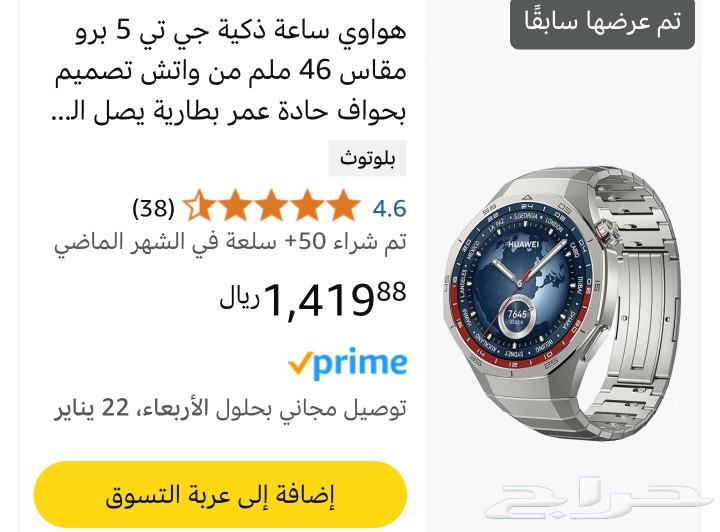Open the Huawei GT 5 Pro product title
Image resolution: width=720 pixels, height=532 pixels.
(x=229, y=71)
